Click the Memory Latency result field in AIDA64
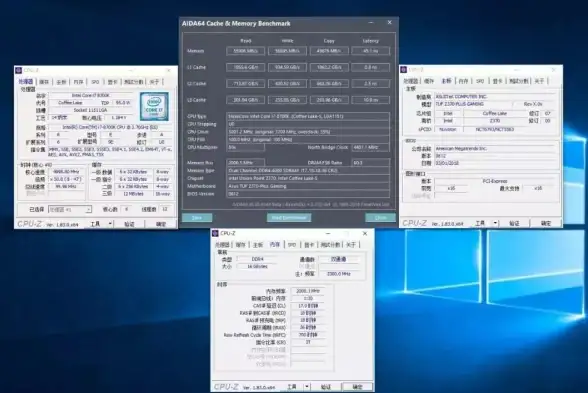Screen dimensions: 588x393 point(370,51)
